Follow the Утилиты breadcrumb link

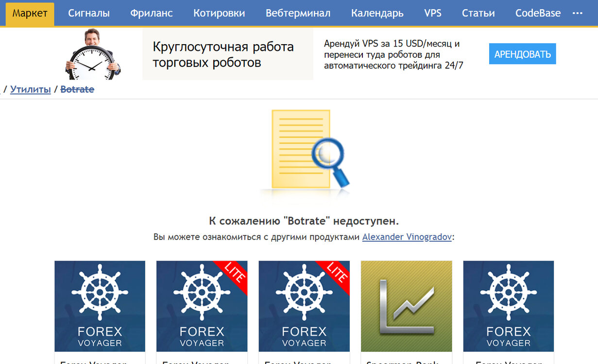pyautogui.click(x=31, y=89)
